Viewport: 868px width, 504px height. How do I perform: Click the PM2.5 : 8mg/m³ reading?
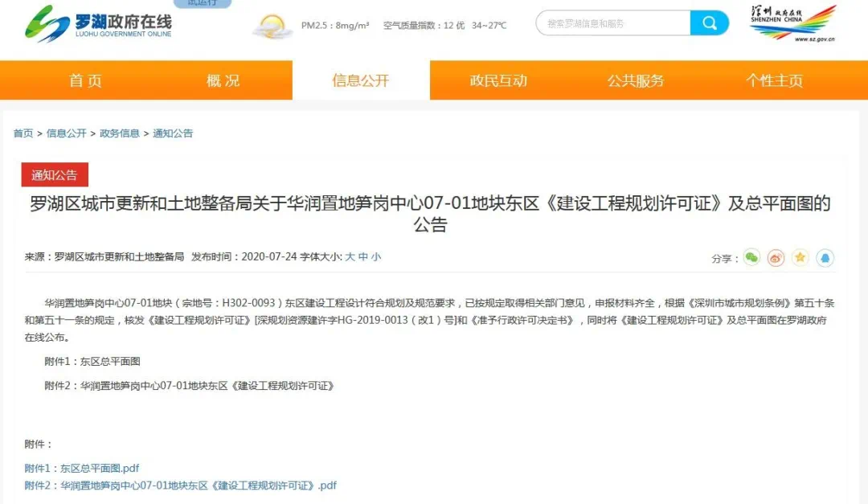335,26
